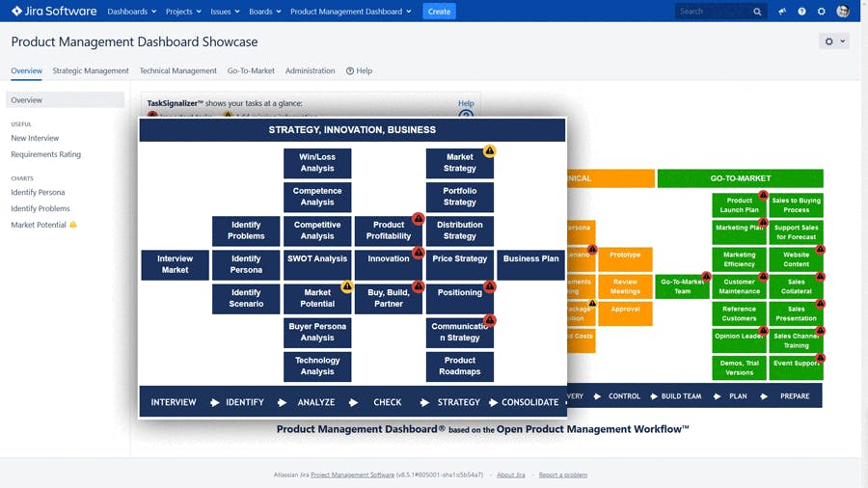Click the Technology Analysis tile
Viewport: 868px width, 488px height.
[317, 366]
